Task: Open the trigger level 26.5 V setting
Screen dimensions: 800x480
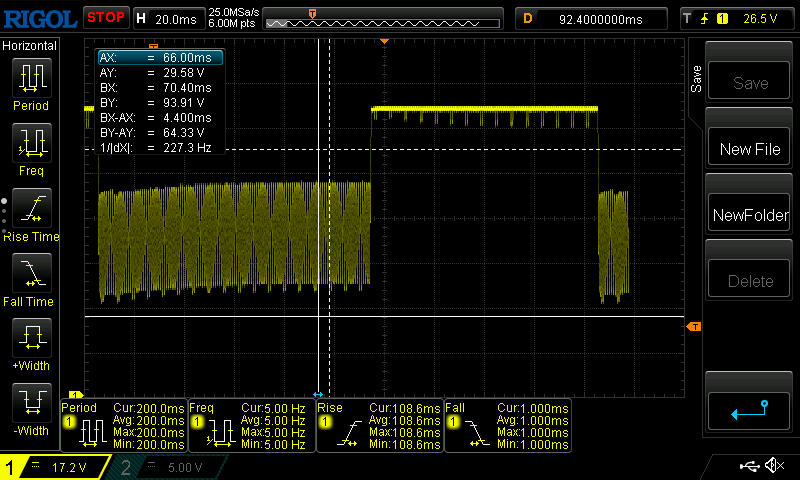Action: point(738,18)
